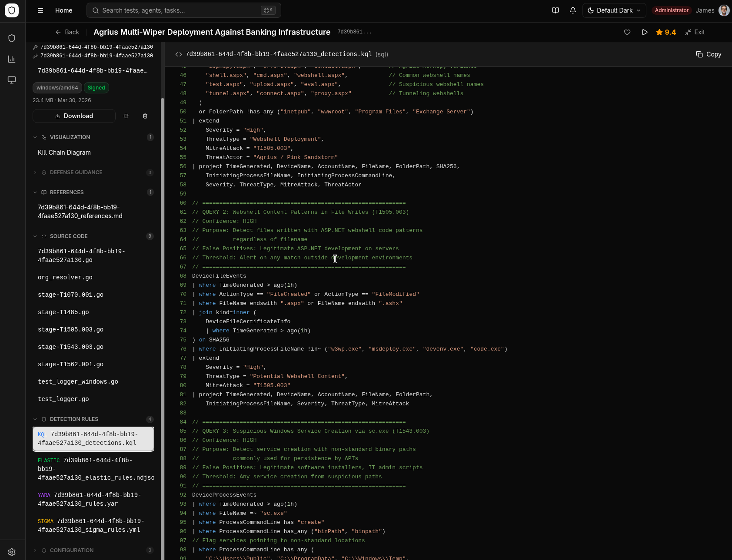Screen dimensions: 732x560
Task: Click DeviceProcessEvents on line 92
Action: tap(224, 495)
